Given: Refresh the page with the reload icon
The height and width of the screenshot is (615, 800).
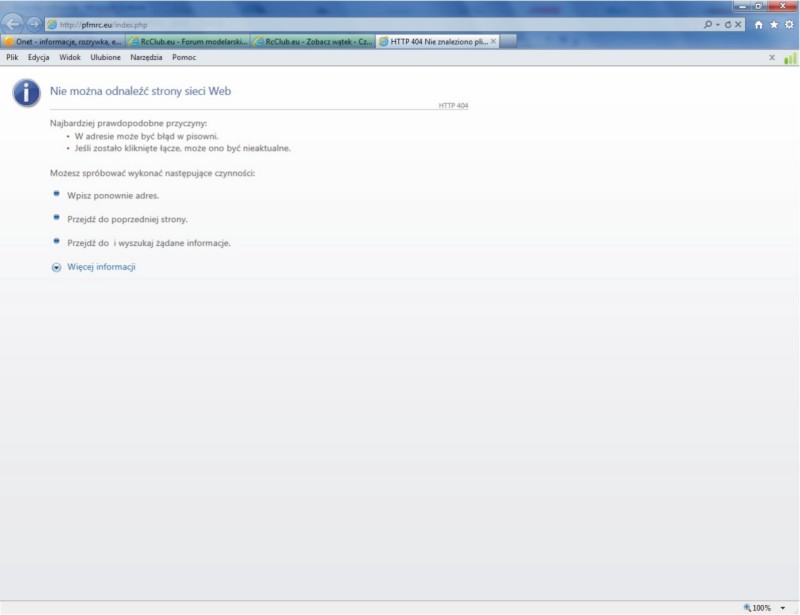Looking at the screenshot, I should [x=728, y=24].
